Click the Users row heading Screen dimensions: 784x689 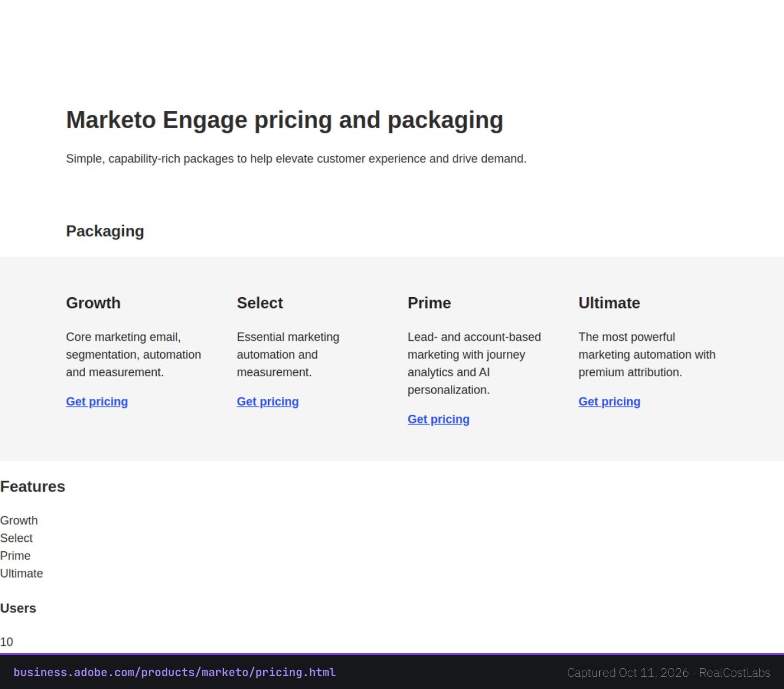click(x=18, y=608)
